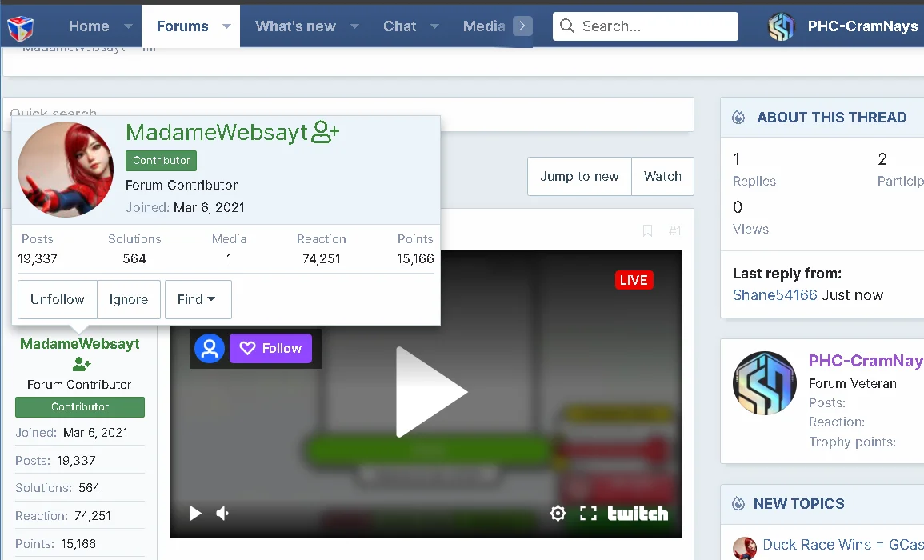
Task: Expand the Forums dropdown arrow
Action: click(x=226, y=26)
